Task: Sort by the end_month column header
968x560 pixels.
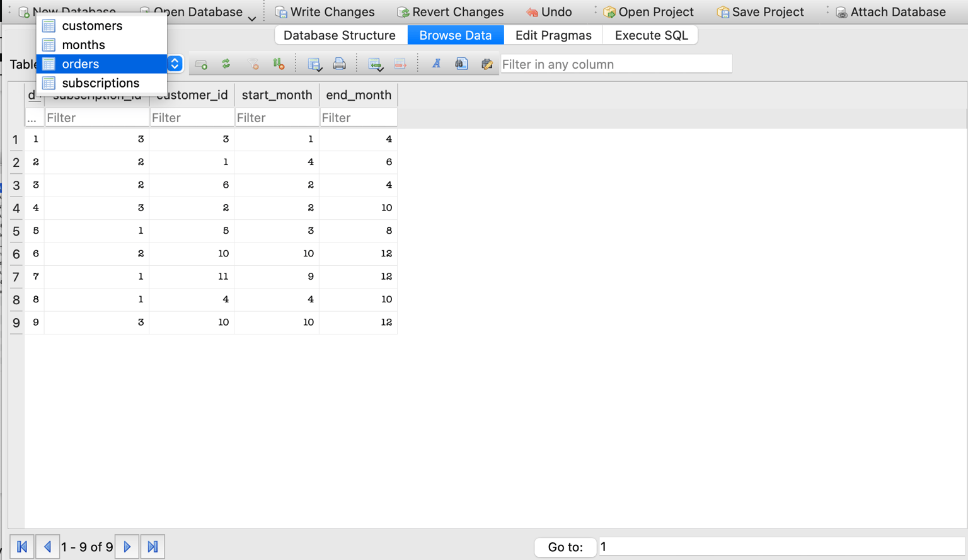Action: (x=359, y=95)
